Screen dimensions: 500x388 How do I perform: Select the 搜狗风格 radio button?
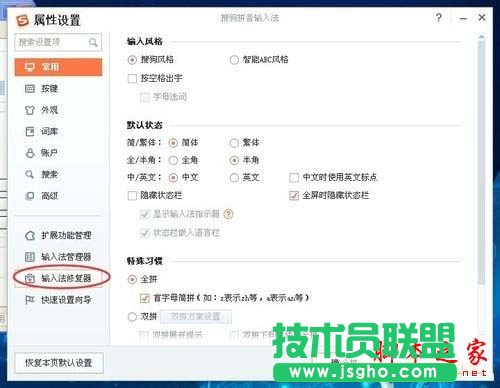click(132, 60)
